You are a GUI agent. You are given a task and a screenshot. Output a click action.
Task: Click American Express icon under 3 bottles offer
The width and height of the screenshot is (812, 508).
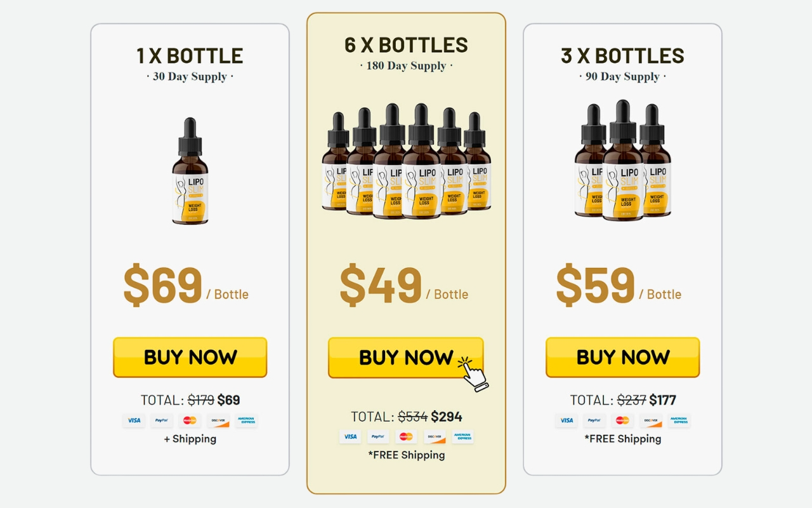click(x=679, y=420)
